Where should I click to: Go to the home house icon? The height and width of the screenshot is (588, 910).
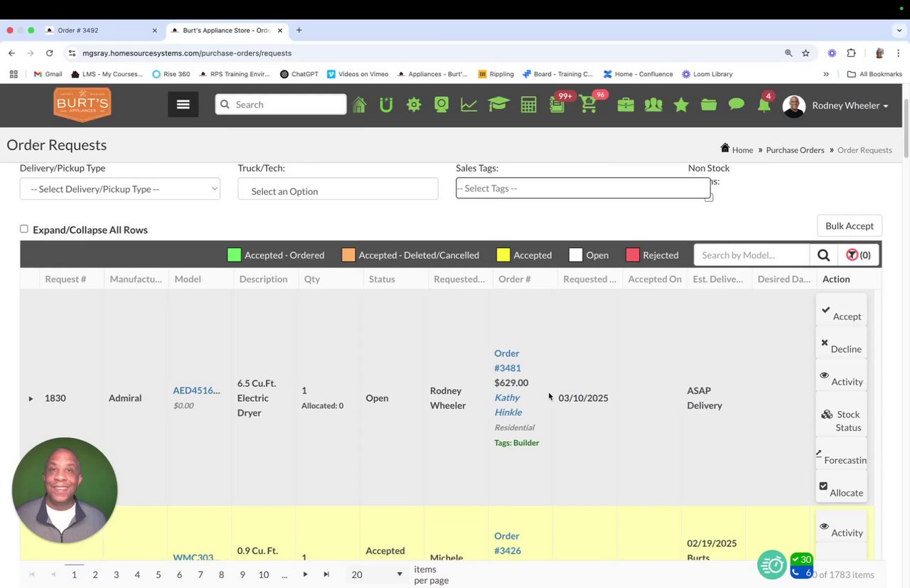(359, 105)
